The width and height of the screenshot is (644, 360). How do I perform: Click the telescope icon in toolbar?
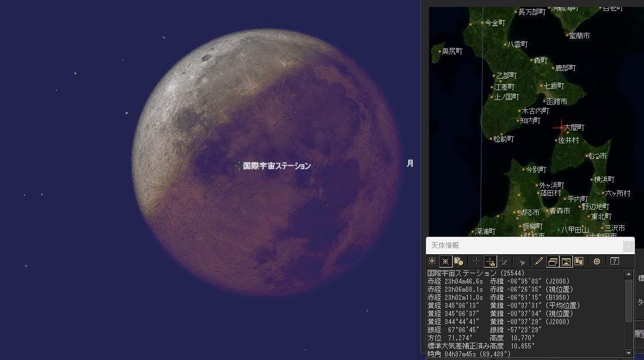coord(521,261)
